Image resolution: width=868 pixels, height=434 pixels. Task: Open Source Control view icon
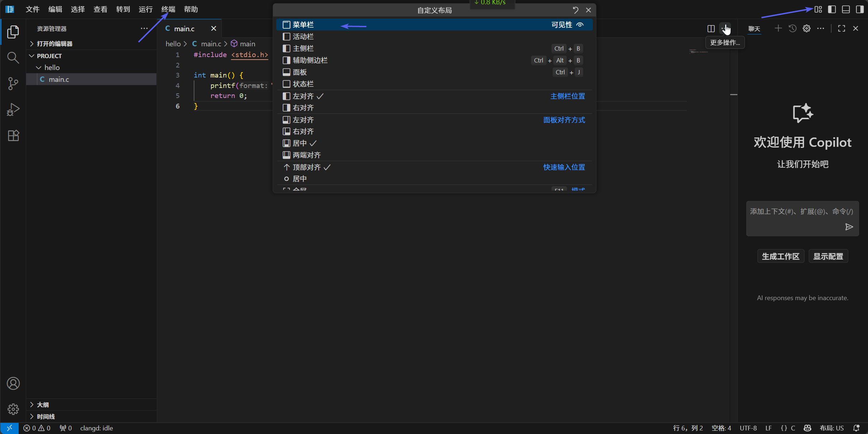[x=13, y=83]
